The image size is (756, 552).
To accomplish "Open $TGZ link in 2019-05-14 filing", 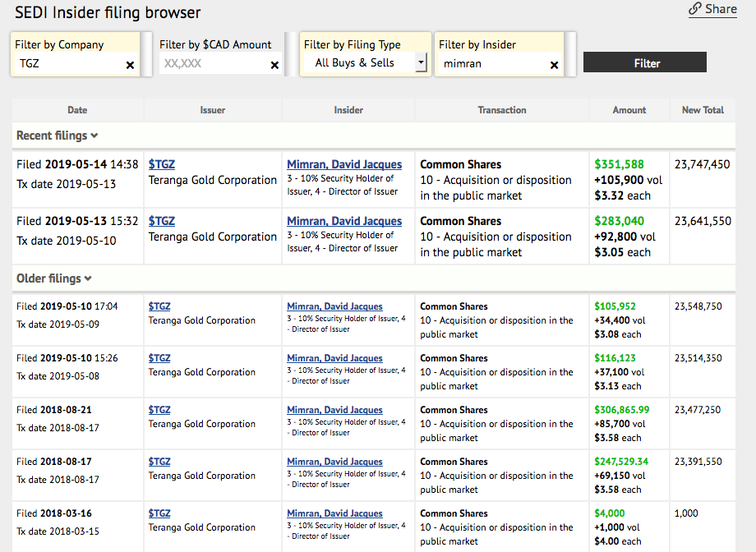I will pos(162,164).
